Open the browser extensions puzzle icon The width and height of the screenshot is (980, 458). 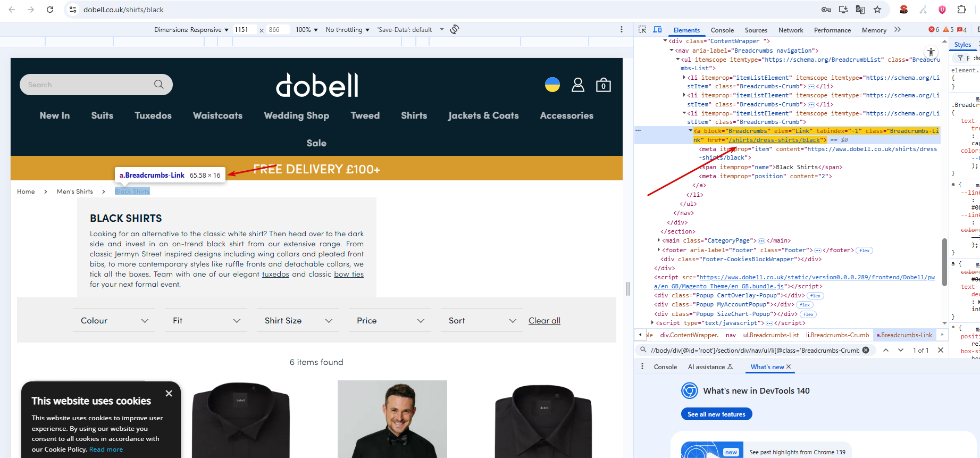[x=961, y=10]
